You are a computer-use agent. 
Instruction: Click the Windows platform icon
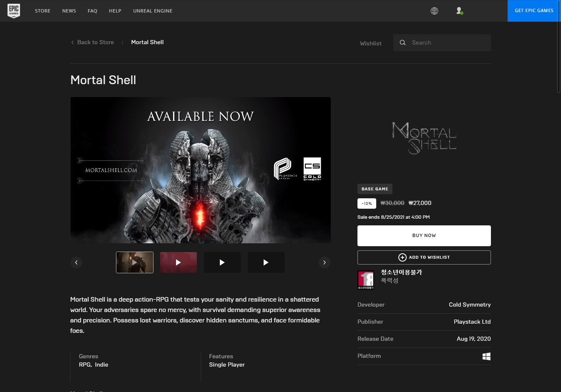tap(486, 356)
